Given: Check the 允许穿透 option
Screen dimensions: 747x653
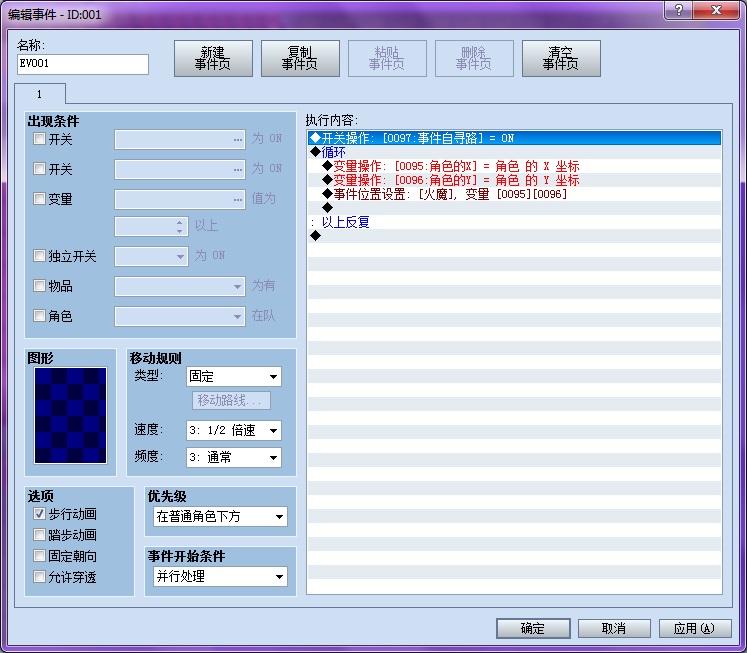Looking at the screenshot, I should click(x=39, y=577).
